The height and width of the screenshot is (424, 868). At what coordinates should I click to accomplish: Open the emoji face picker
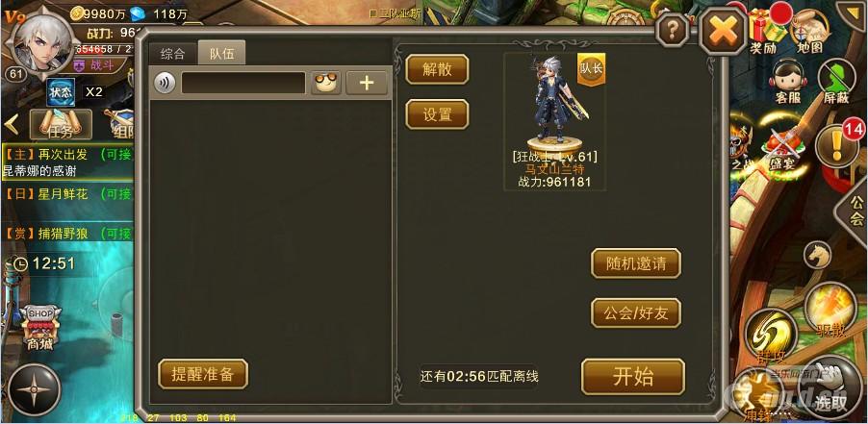(325, 83)
